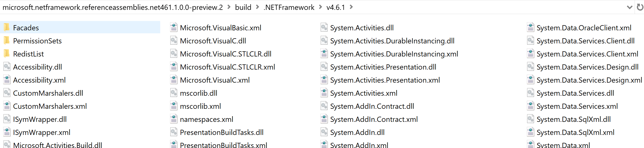Select the Microsoft.VisualC.dll file icon

tap(174, 40)
